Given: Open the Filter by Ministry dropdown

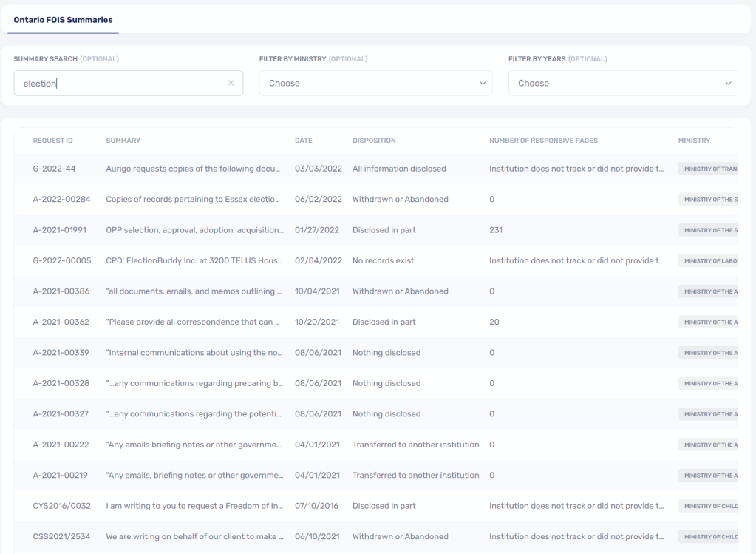Looking at the screenshot, I should click(375, 84).
